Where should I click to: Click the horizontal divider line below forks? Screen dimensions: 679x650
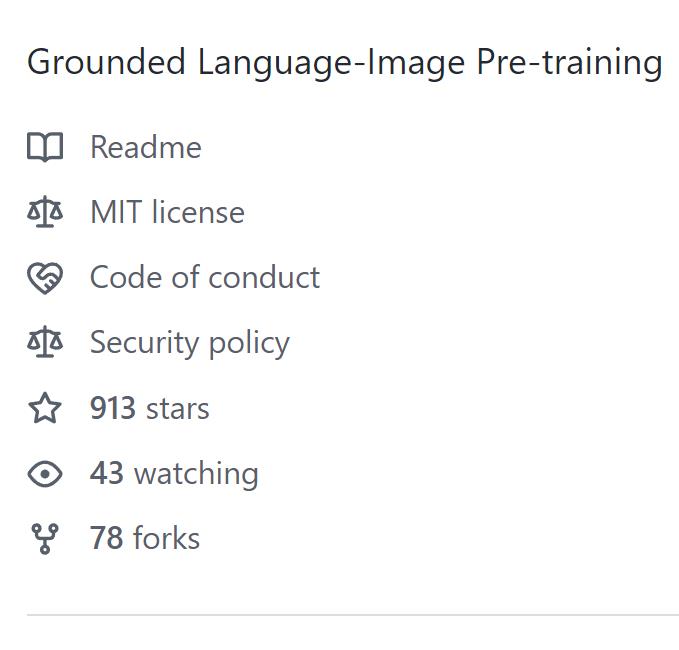click(x=352, y=614)
